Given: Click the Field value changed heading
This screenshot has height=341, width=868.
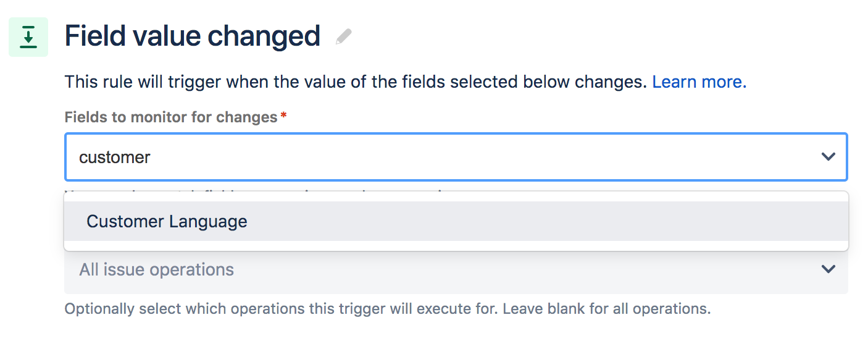Looking at the screenshot, I should pos(193,36).
